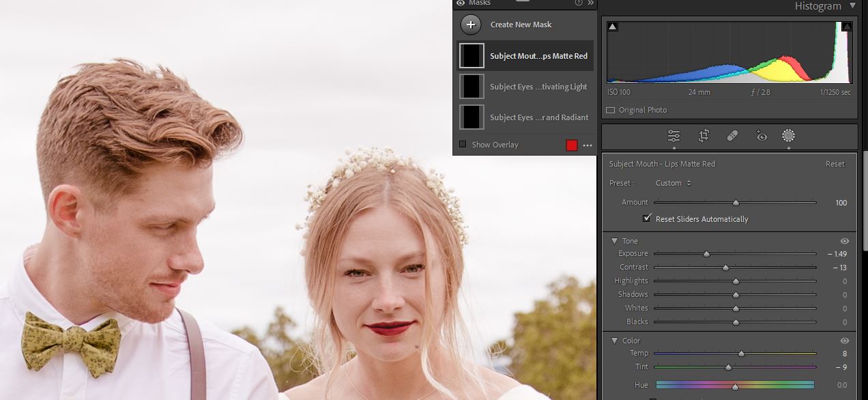Hide the Tone panel adjustments with eye icon
The image size is (868, 400).
[845, 241]
